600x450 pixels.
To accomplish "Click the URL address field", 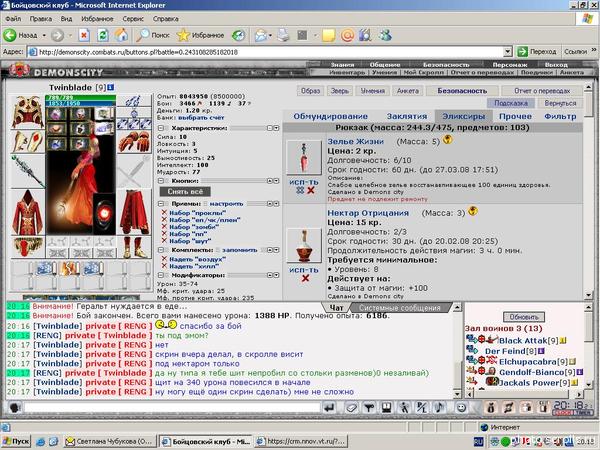I will click(266, 52).
